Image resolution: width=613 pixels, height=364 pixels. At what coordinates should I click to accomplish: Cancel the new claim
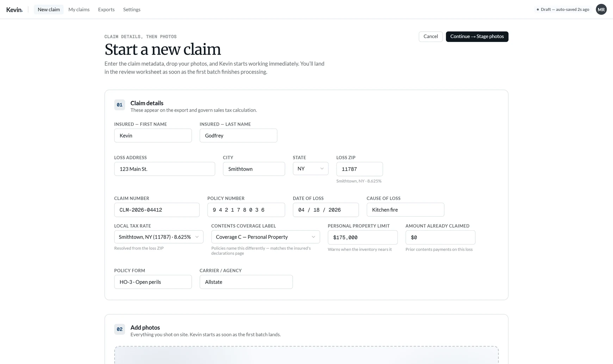coord(431,37)
